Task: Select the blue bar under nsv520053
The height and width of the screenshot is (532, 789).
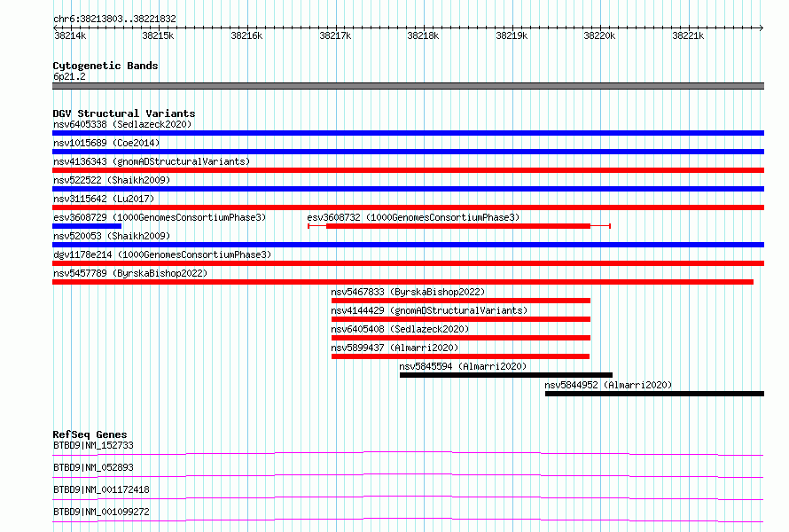Action: click(408, 245)
